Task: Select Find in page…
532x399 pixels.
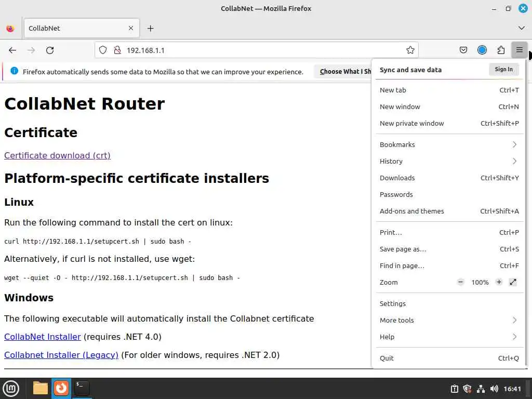Action: click(449, 265)
